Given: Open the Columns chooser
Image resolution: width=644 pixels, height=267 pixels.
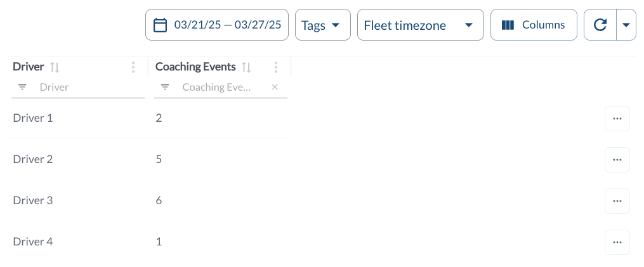Looking at the screenshot, I should click(533, 25).
